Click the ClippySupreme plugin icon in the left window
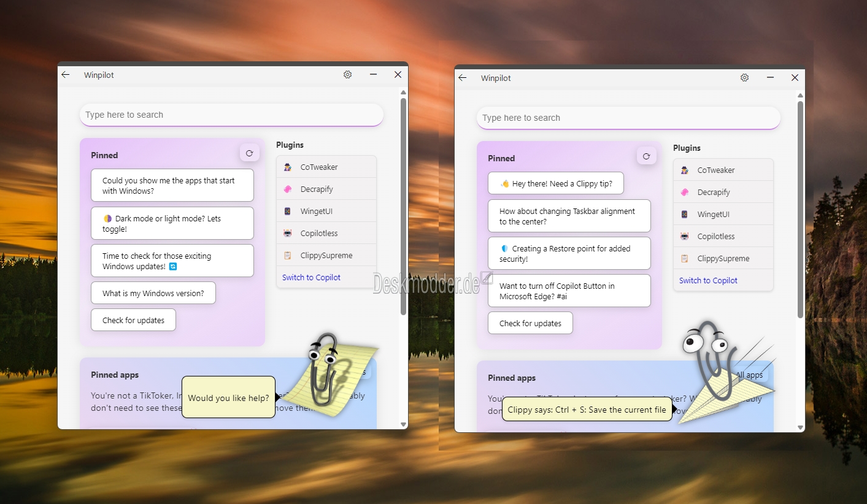The image size is (867, 504). pyautogui.click(x=287, y=256)
